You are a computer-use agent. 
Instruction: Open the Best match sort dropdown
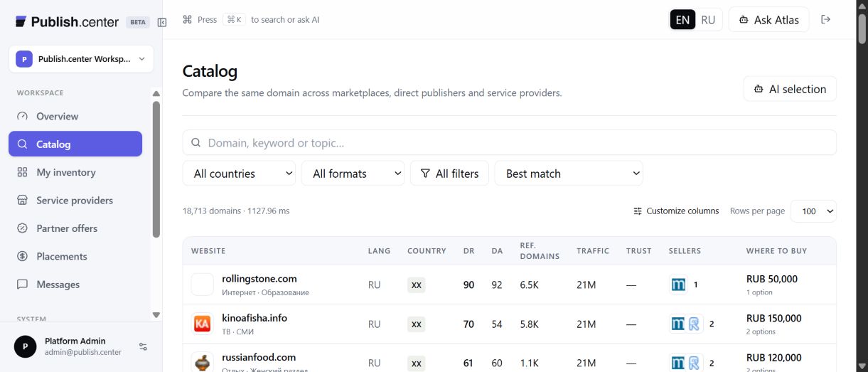pyautogui.click(x=569, y=174)
